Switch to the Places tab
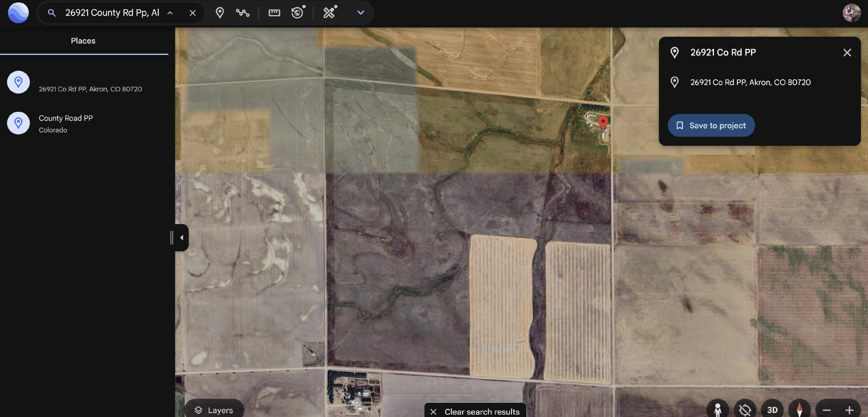This screenshot has width=868, height=417. coord(83,41)
